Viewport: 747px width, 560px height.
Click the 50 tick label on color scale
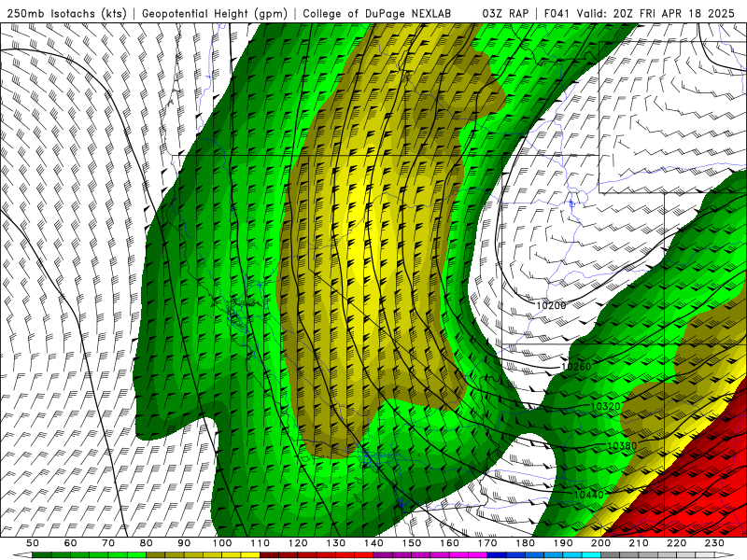click(33, 543)
